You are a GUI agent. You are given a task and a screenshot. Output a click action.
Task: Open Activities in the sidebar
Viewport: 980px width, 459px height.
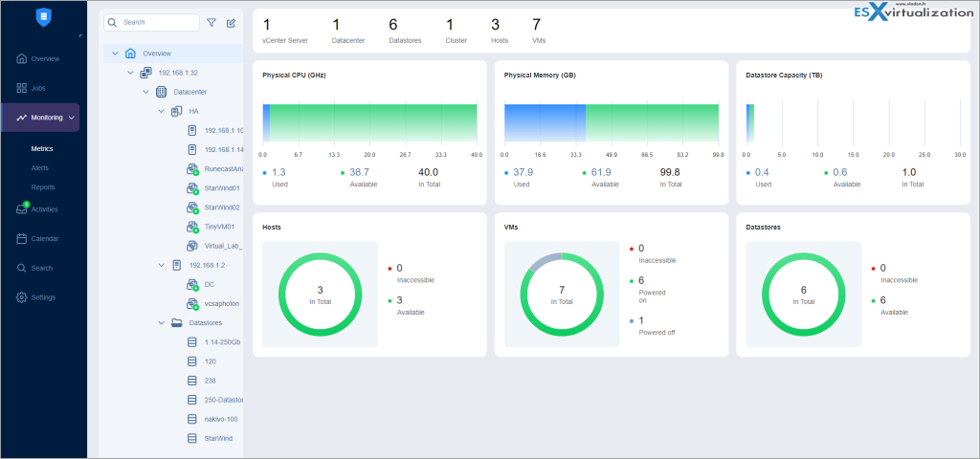click(x=38, y=209)
